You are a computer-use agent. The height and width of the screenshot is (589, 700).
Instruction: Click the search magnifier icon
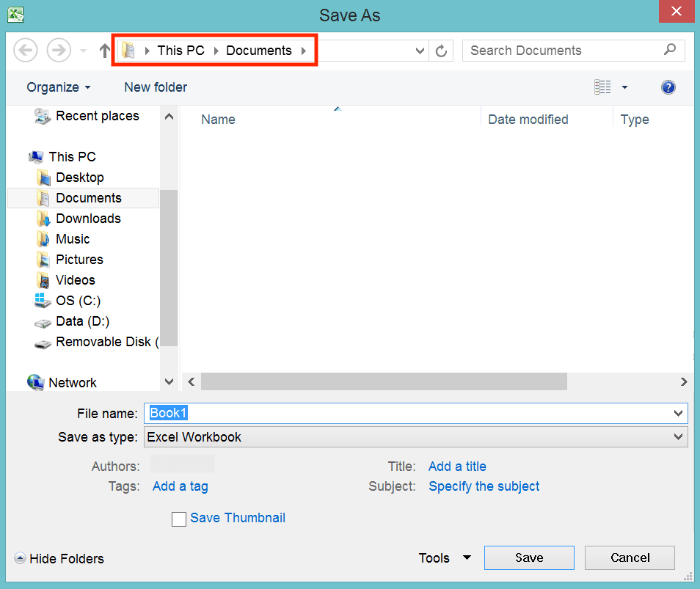click(670, 50)
